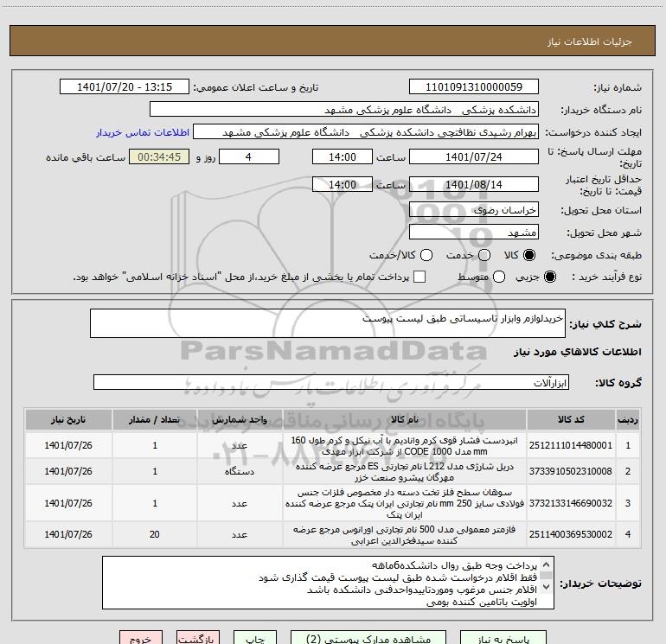Click the شماره نیاز number field
Image resolution: width=666 pixels, height=644 pixels.
point(474,86)
